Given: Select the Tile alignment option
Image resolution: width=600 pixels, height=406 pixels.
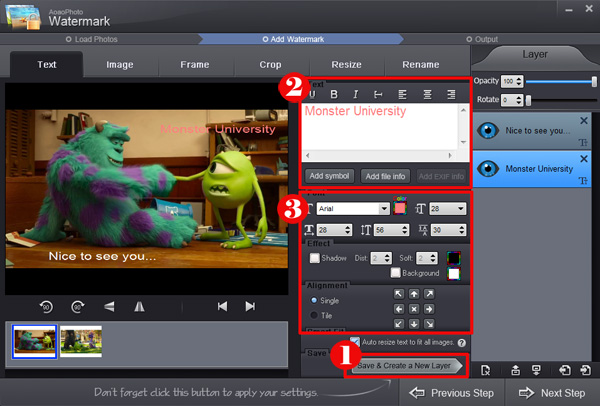Looking at the screenshot, I should pos(314,315).
